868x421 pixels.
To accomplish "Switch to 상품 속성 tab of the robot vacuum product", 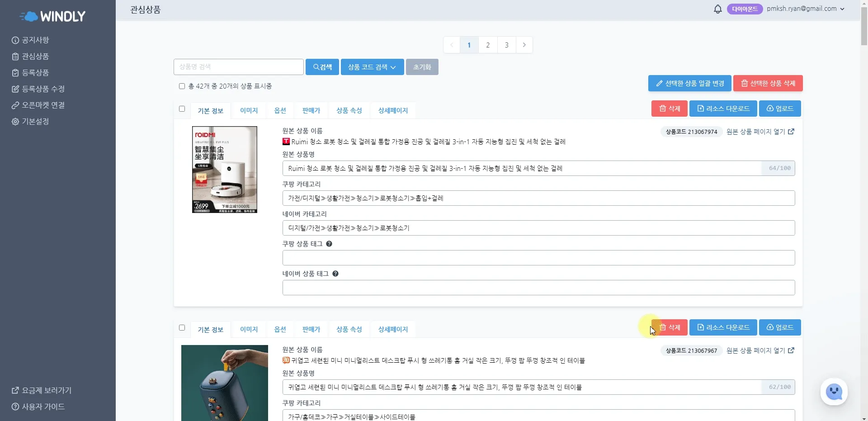I will coord(349,110).
